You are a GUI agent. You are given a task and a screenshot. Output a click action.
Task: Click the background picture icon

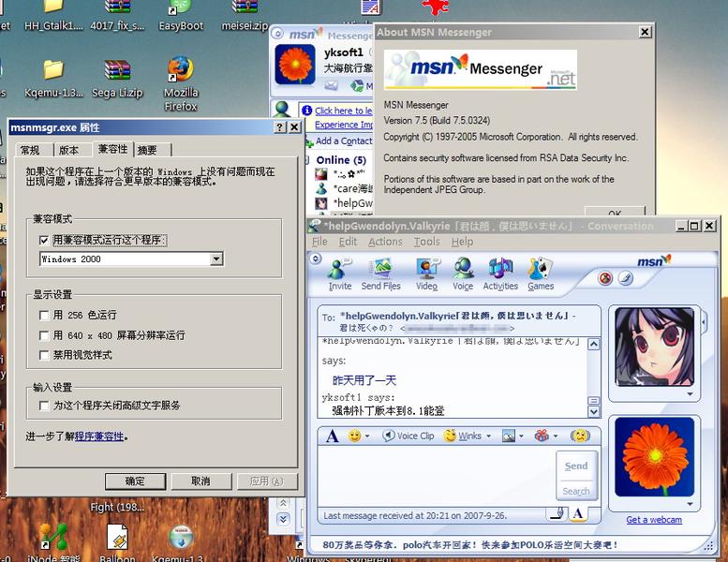(x=509, y=436)
